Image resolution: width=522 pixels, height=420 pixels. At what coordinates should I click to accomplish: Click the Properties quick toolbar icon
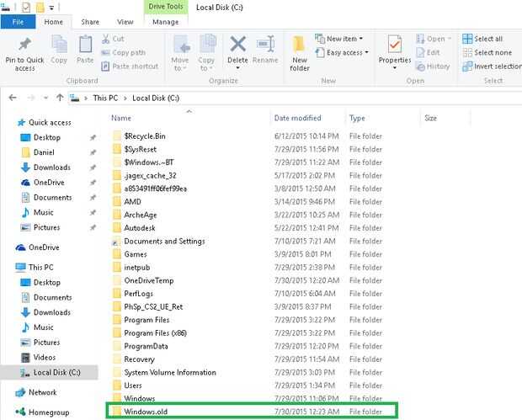tap(25, 8)
